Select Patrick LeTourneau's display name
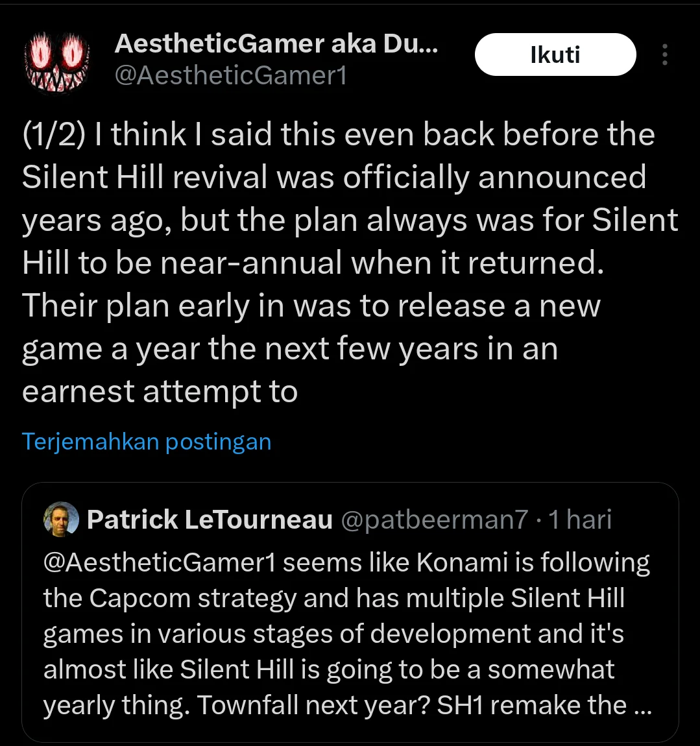Screen dimensions: 700x746 [x=208, y=520]
